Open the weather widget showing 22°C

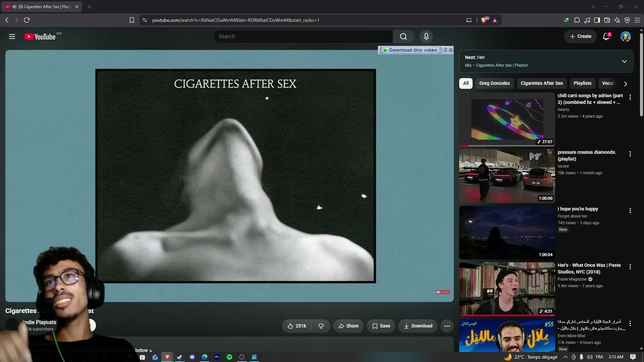531,357
